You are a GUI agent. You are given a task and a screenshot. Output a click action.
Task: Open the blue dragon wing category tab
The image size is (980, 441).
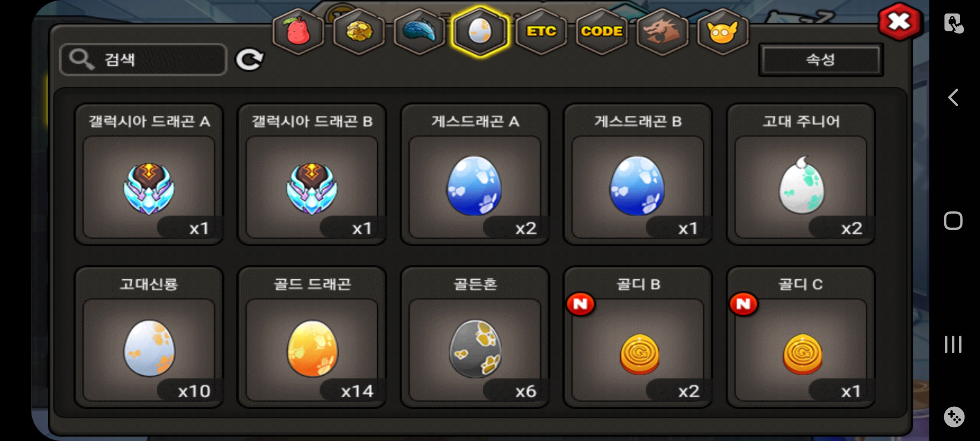click(419, 31)
